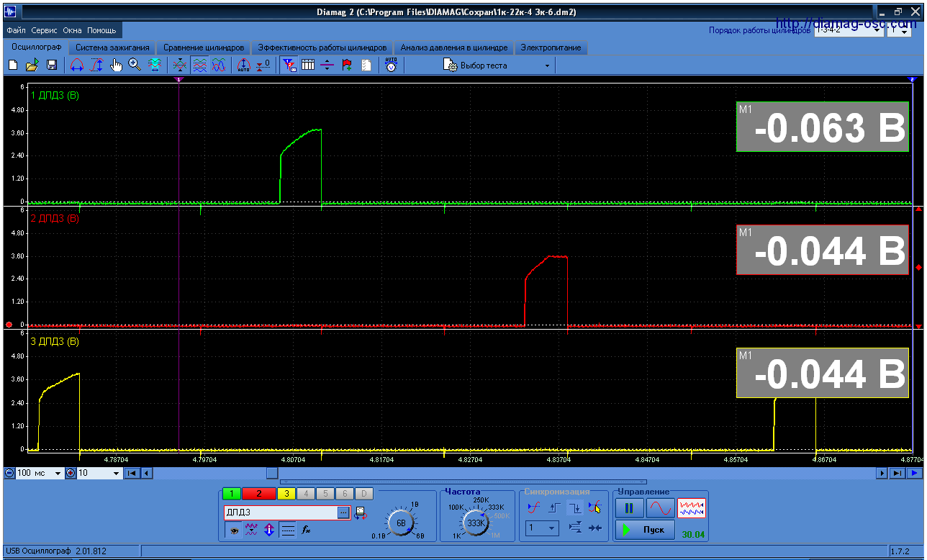Click the horizontal line divider icon
This screenshot has height=560, width=927.
[x=327, y=66]
